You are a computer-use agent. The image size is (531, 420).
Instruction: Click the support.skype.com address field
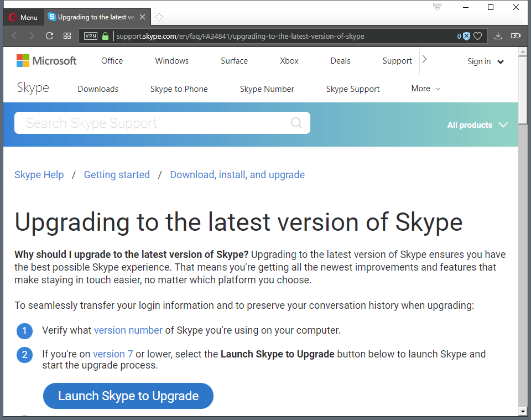pyautogui.click(x=241, y=36)
